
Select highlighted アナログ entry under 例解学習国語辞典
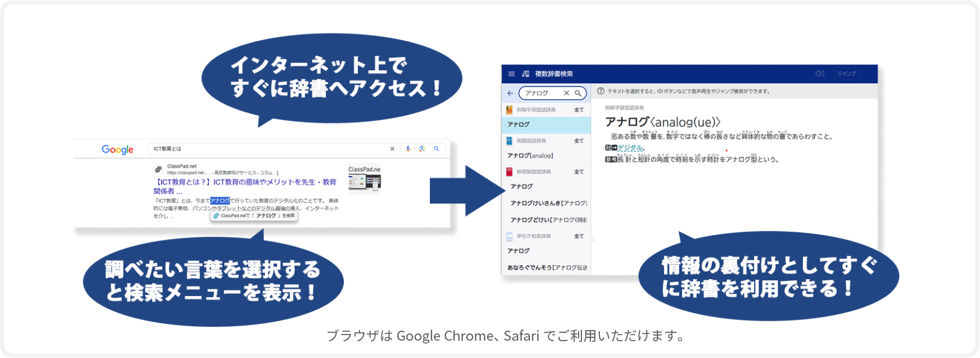[546, 125]
